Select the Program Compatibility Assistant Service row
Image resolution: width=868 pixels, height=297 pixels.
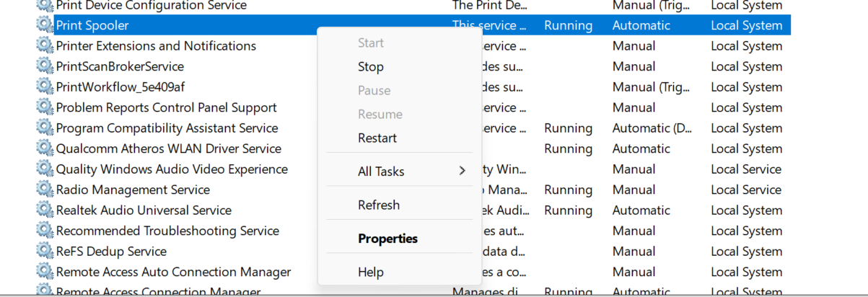(x=167, y=128)
